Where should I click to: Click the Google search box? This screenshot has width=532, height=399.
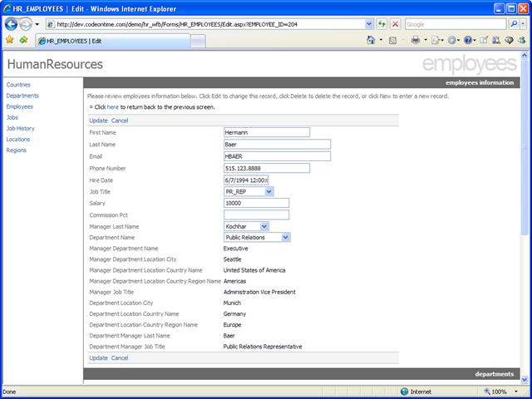(456, 24)
